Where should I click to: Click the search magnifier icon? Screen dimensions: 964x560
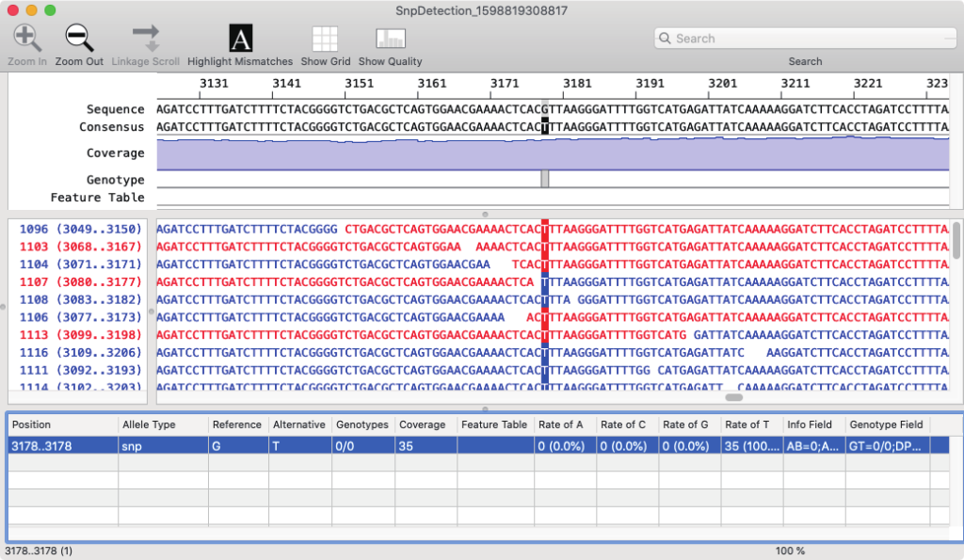click(665, 38)
